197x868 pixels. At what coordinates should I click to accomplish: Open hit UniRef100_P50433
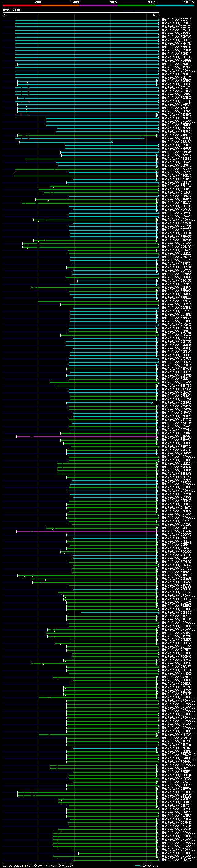(x=177, y=30)
